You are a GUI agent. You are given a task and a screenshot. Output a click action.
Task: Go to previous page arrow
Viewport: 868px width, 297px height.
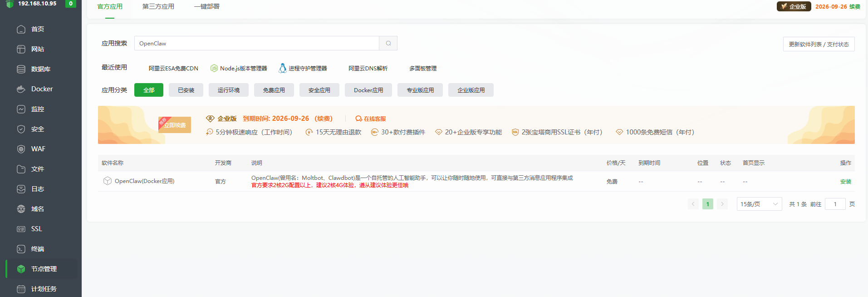693,204
